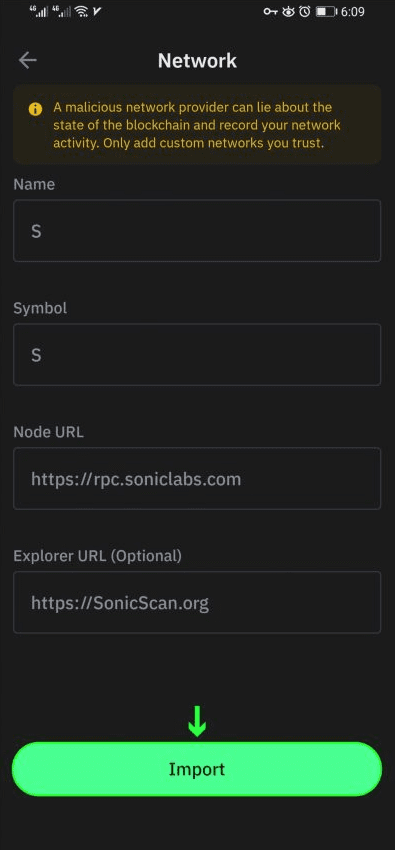Focus the Symbol input field

click(x=197, y=355)
